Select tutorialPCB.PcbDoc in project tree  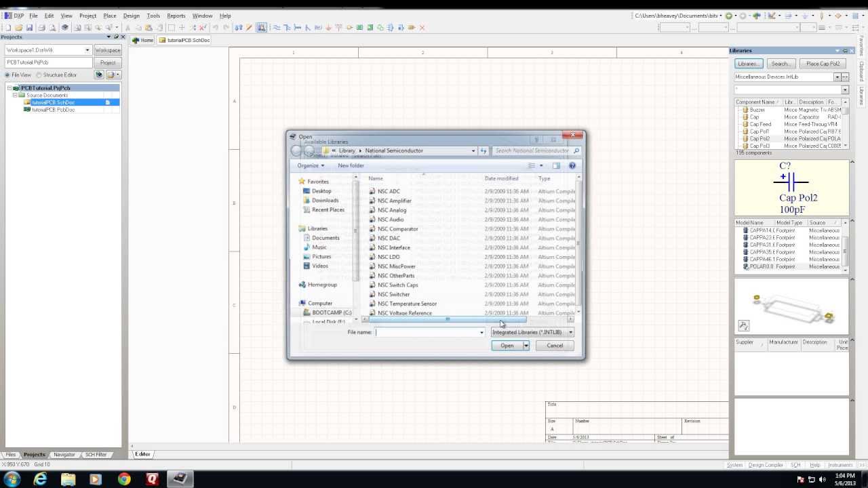tap(53, 110)
